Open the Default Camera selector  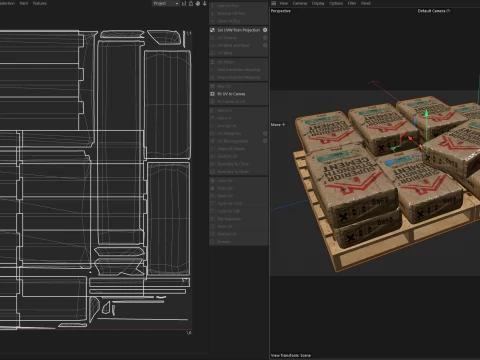(434, 11)
